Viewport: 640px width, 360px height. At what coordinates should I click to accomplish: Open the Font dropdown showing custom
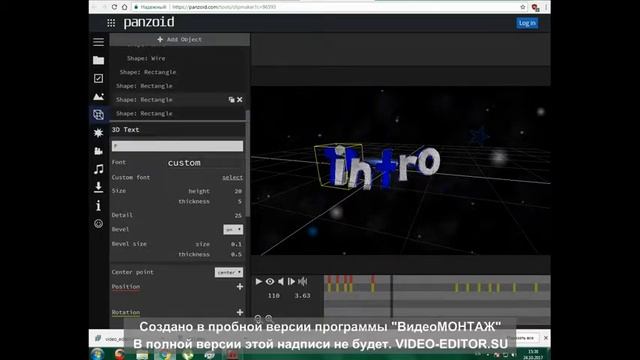point(184,163)
